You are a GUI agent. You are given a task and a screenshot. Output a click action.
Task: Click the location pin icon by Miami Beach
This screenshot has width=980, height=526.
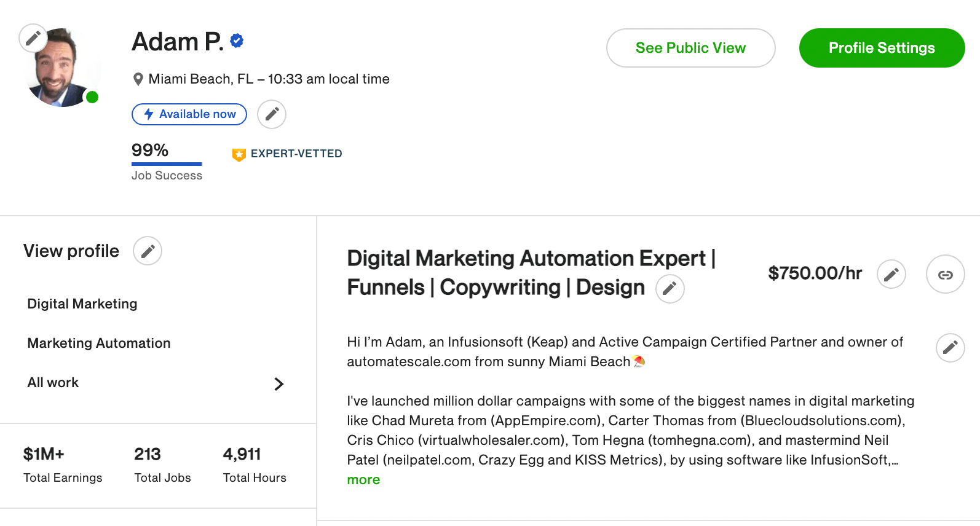(x=138, y=79)
